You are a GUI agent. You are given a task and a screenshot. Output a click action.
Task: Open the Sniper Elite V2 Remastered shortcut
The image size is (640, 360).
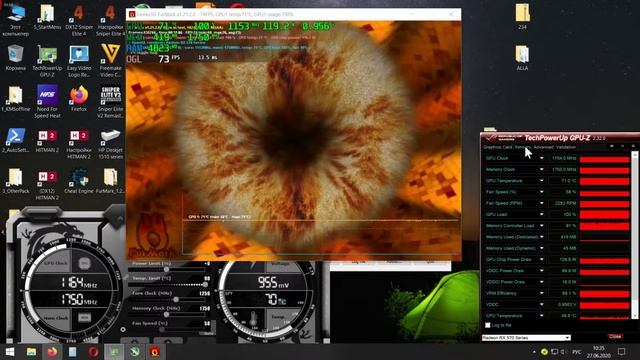click(110, 102)
